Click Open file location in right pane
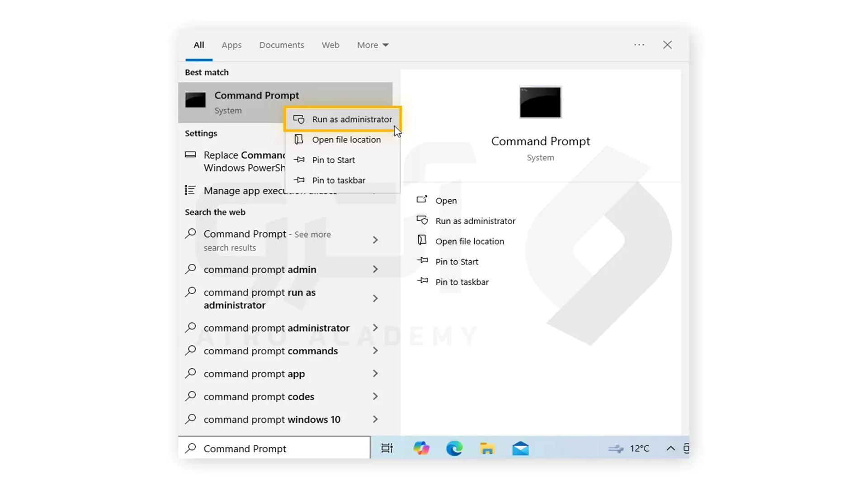This screenshot has height=488, width=868. pos(469,241)
